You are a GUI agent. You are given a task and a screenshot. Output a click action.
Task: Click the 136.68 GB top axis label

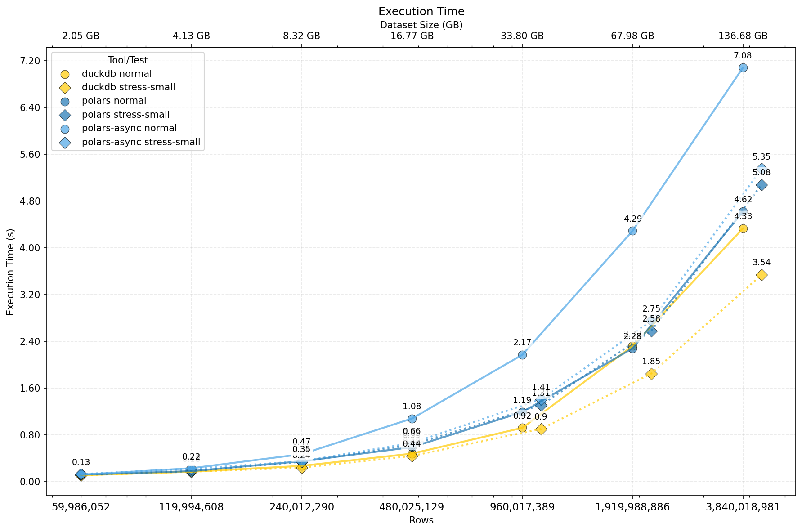743,36
